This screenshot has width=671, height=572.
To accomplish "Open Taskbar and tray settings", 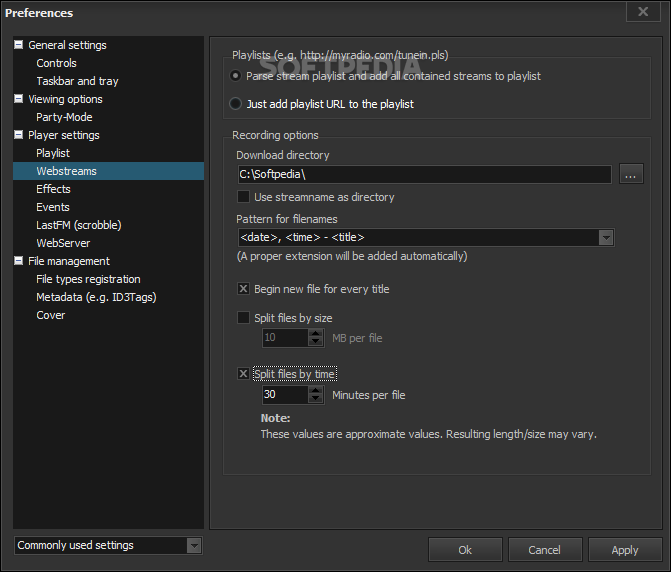I will 77,81.
